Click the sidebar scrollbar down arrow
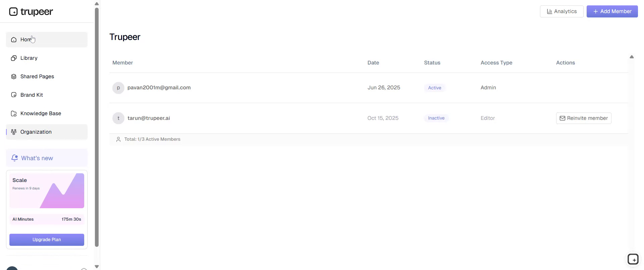 97,267
